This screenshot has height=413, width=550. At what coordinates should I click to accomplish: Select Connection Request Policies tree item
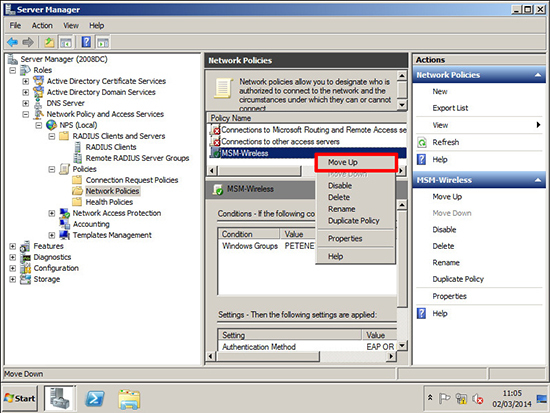[x=132, y=180]
